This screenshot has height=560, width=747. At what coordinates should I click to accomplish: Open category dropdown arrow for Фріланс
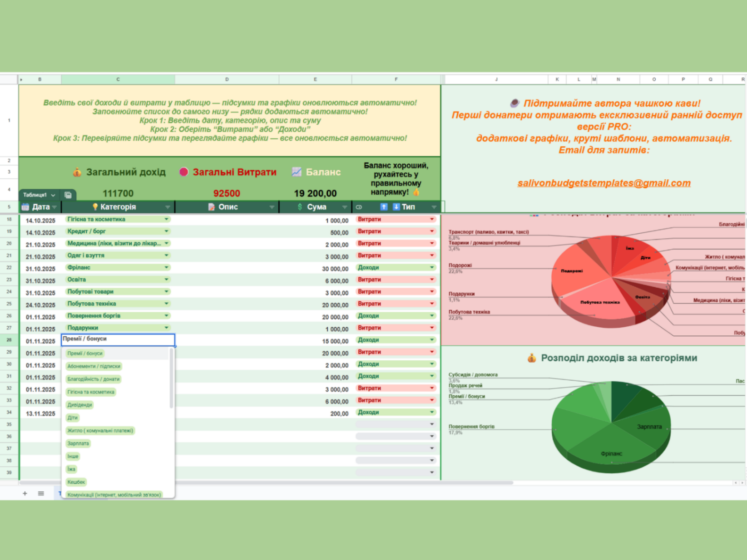tap(166, 268)
